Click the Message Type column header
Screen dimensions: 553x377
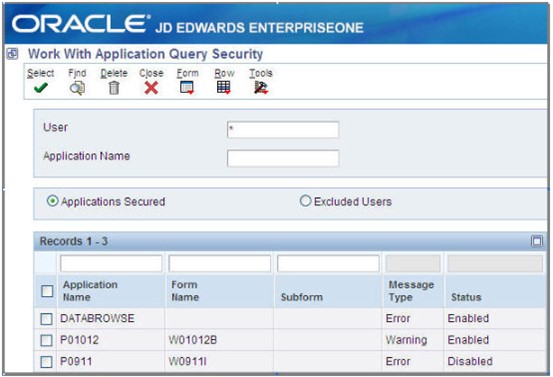click(411, 291)
